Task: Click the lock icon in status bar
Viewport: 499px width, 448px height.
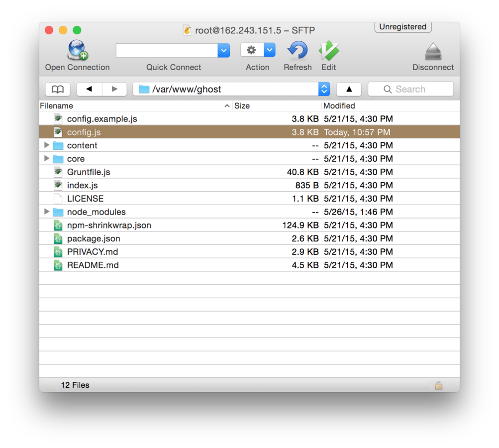Action: 438,385
